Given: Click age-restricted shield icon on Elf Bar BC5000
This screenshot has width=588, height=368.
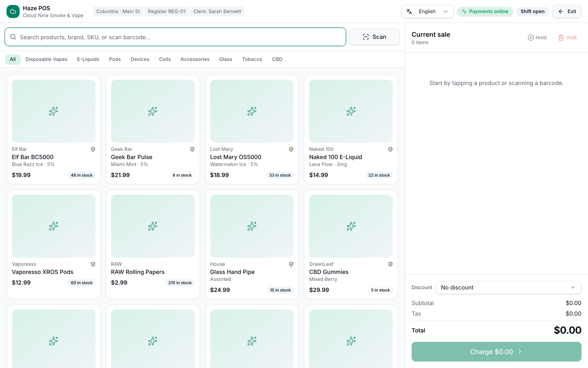Looking at the screenshot, I should [x=93, y=149].
